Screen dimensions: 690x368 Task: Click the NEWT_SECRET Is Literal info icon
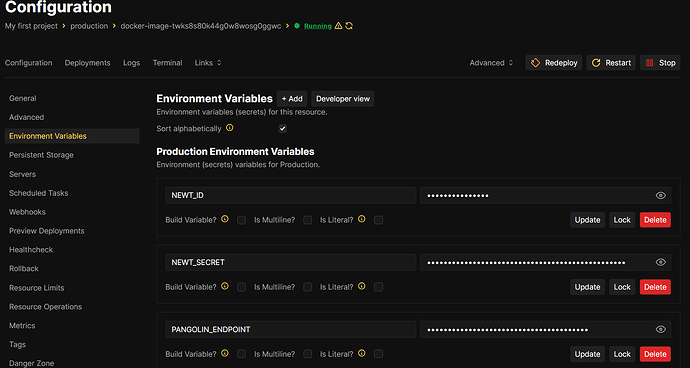tap(362, 286)
